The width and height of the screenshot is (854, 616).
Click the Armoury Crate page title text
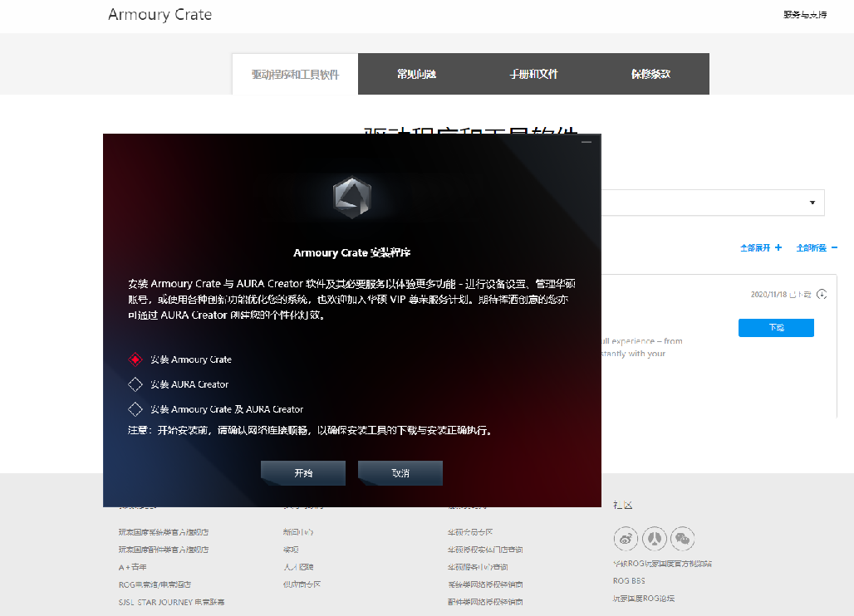[160, 15]
